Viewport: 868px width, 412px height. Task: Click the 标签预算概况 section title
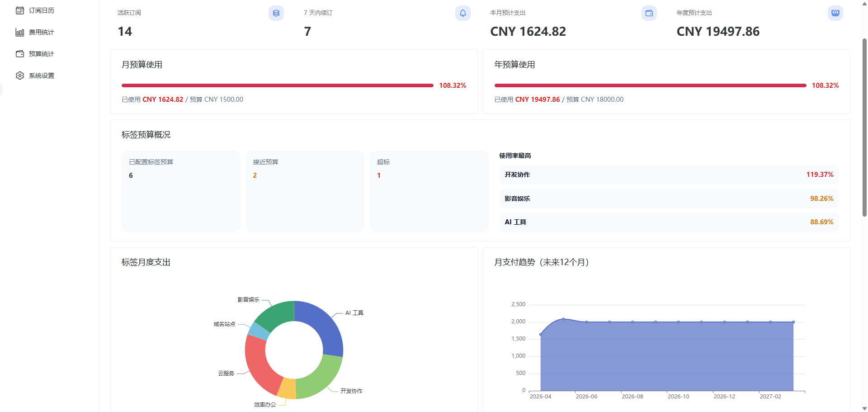(146, 135)
